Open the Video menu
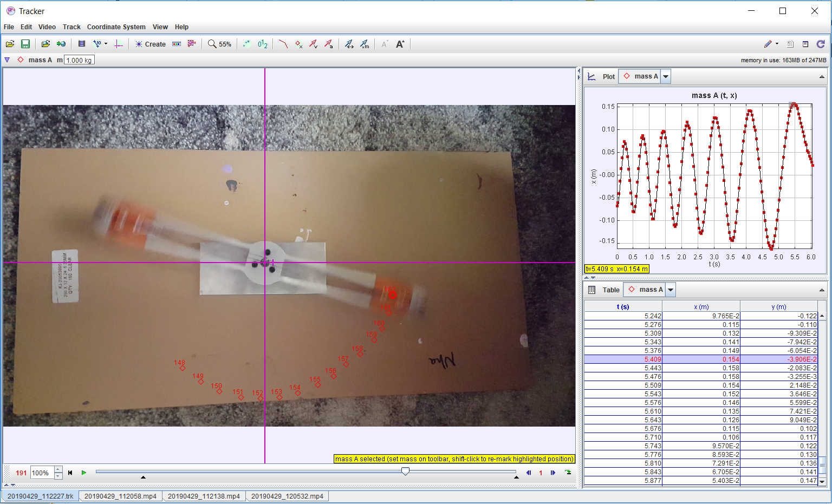 coord(47,27)
